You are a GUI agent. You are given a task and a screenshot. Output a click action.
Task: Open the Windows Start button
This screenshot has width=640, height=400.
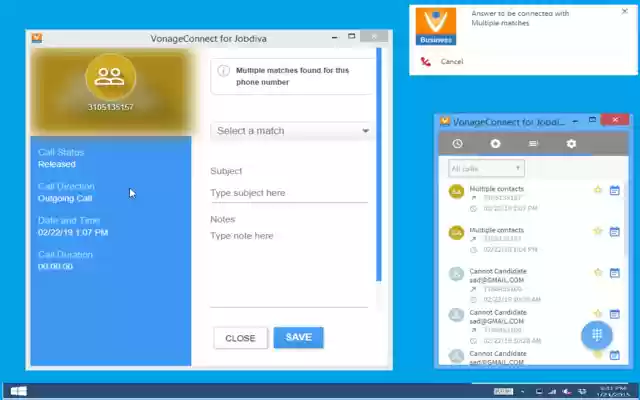tap(18, 391)
